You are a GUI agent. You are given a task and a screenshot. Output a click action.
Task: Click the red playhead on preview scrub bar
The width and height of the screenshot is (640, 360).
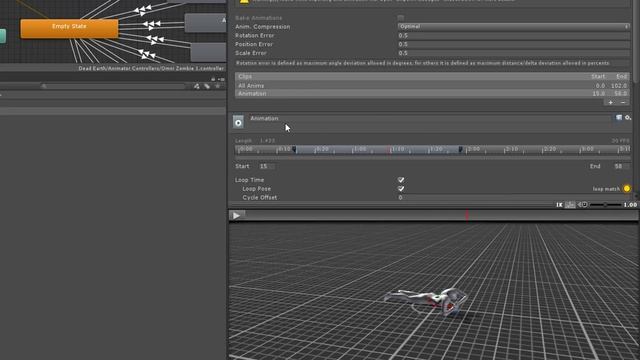467,216
